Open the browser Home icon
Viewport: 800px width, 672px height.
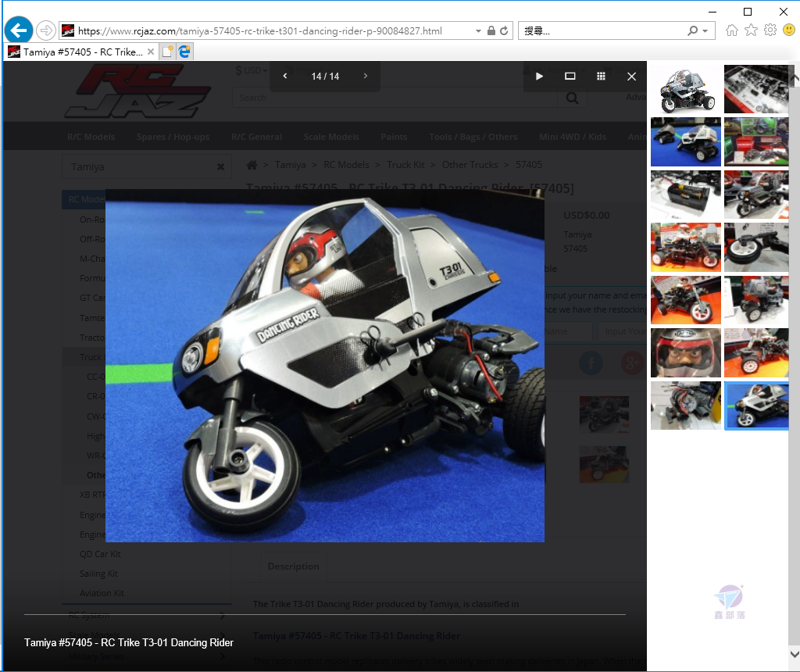731,30
